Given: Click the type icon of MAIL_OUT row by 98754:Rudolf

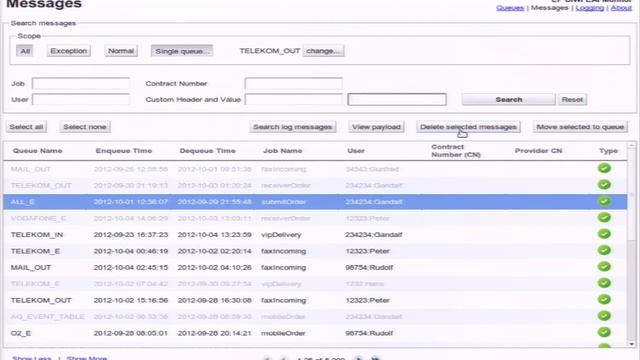Looking at the screenshot, I should click(604, 267).
